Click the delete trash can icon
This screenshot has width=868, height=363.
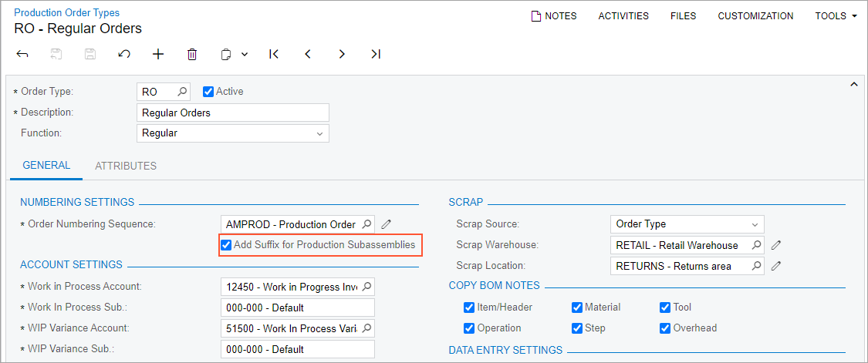click(x=192, y=54)
